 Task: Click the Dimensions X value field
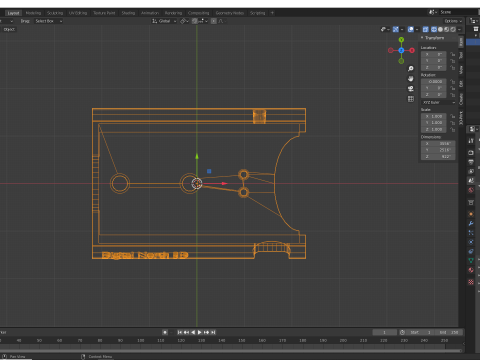pos(438,144)
